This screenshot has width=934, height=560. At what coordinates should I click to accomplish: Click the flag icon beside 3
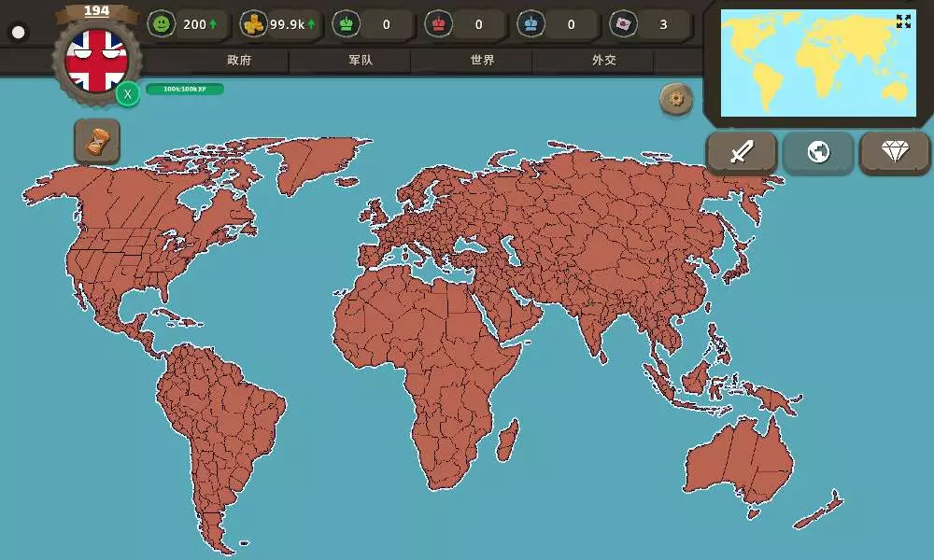(624, 24)
